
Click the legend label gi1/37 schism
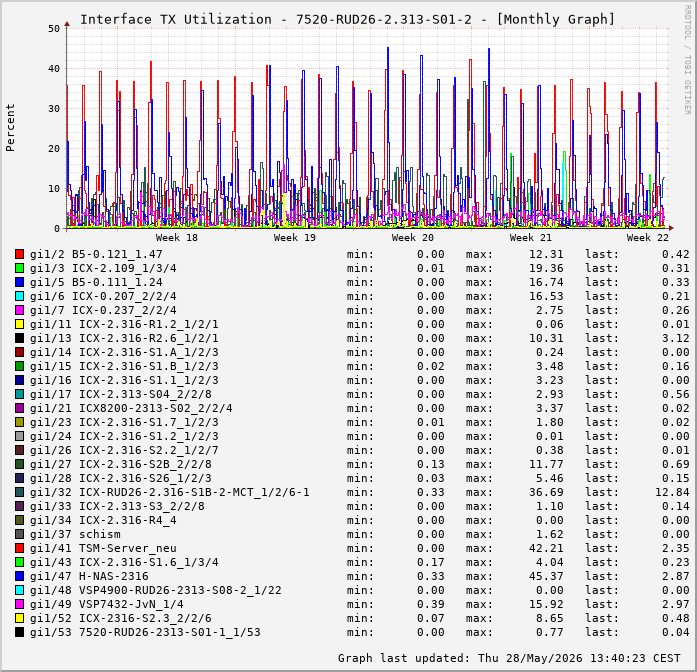pos(75,534)
